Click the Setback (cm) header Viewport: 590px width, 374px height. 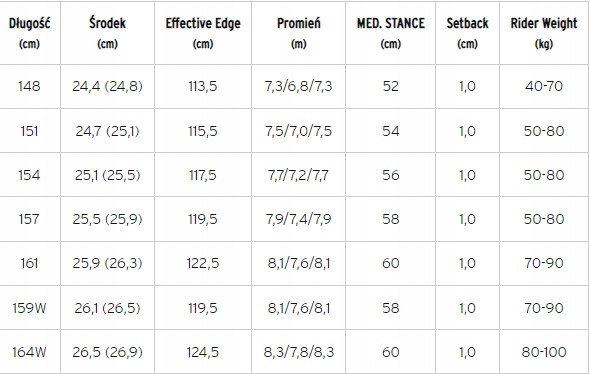[467, 33]
